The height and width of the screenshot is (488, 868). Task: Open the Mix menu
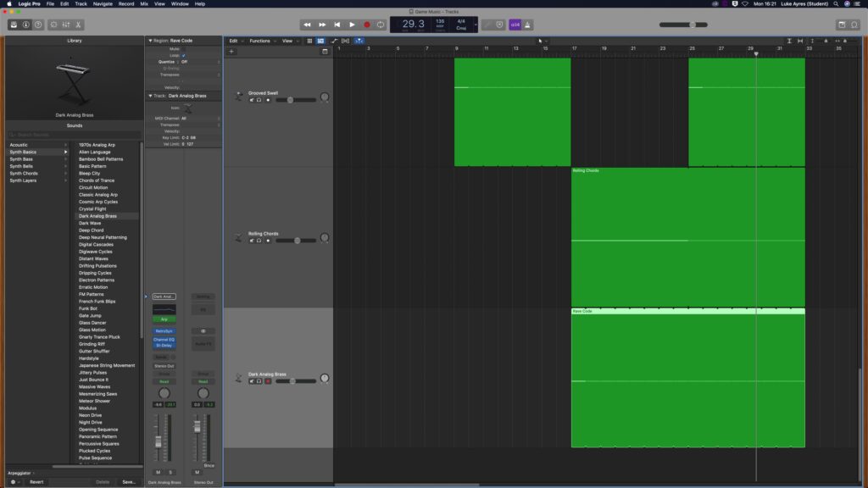pyautogui.click(x=144, y=4)
